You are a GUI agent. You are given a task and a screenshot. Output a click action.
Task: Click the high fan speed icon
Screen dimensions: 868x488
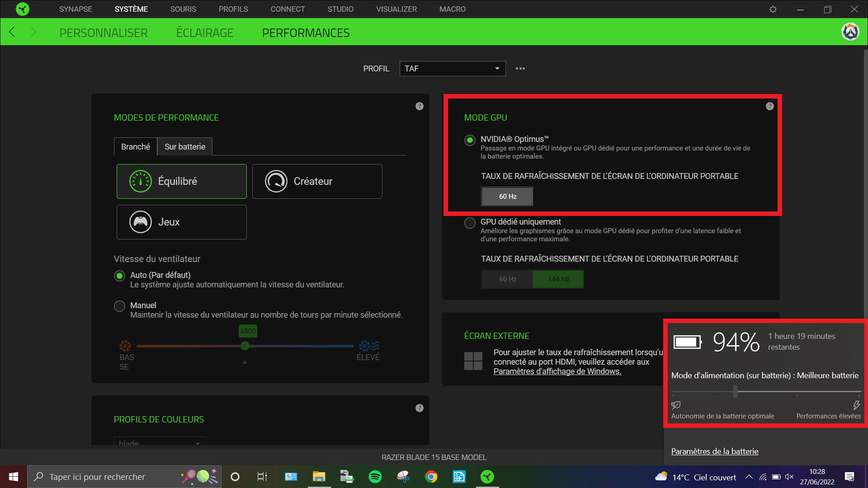pos(369,346)
